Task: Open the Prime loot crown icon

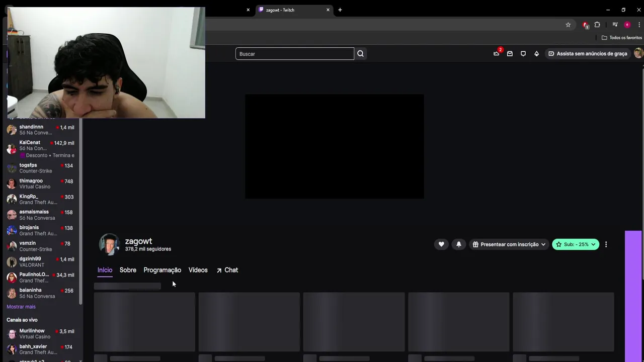Action: (x=497, y=54)
